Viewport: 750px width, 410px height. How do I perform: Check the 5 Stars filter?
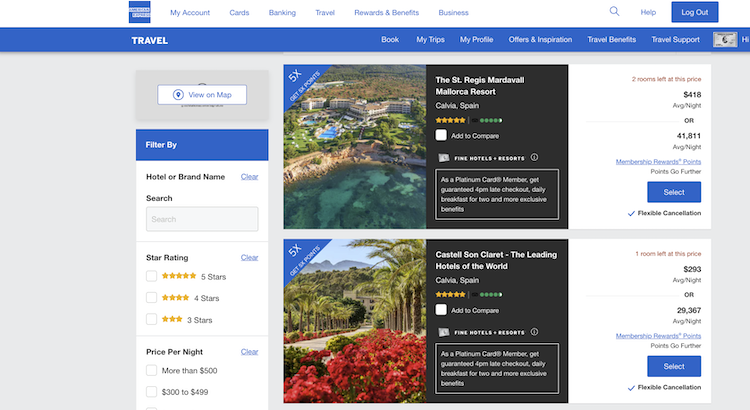(x=151, y=276)
